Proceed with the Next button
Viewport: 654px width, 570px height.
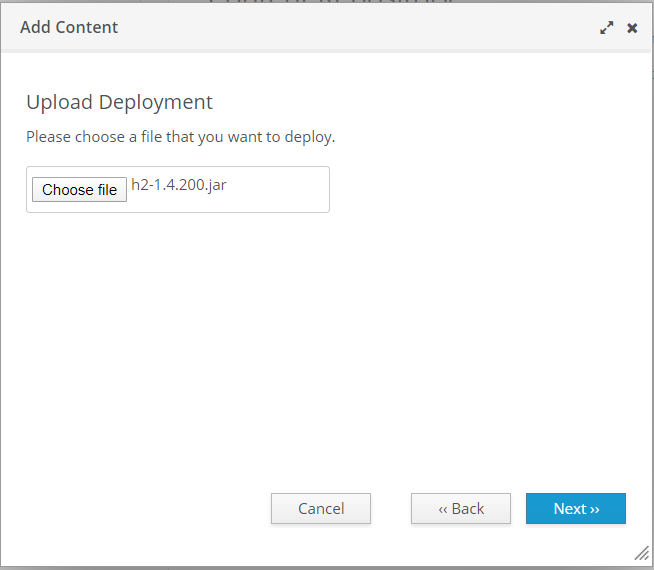[576, 508]
